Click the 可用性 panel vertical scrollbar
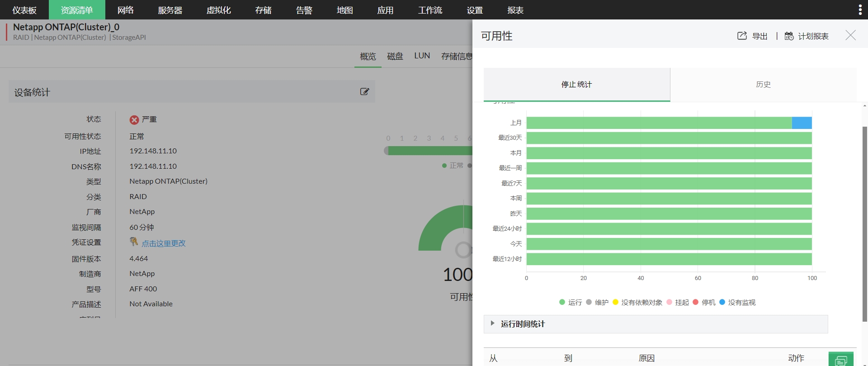Image resolution: width=868 pixels, height=366 pixels. [x=865, y=224]
